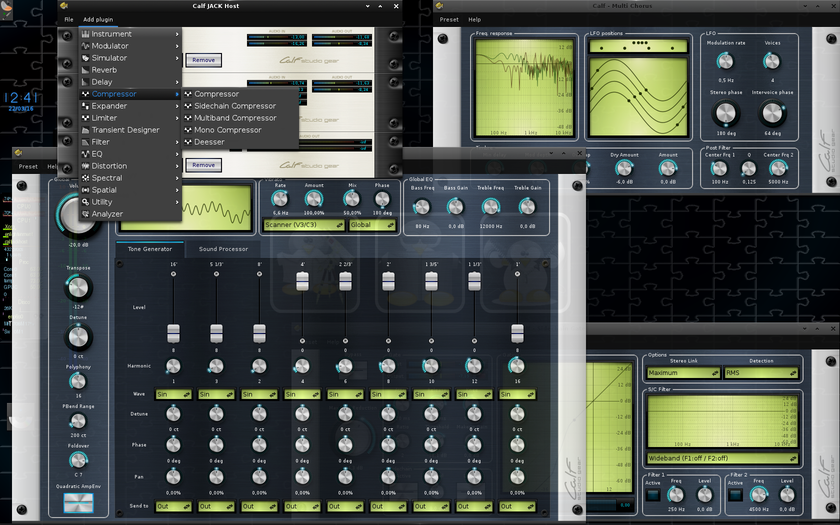Click the Mono Compressor item icon
The width and height of the screenshot is (840, 525).
(188, 130)
